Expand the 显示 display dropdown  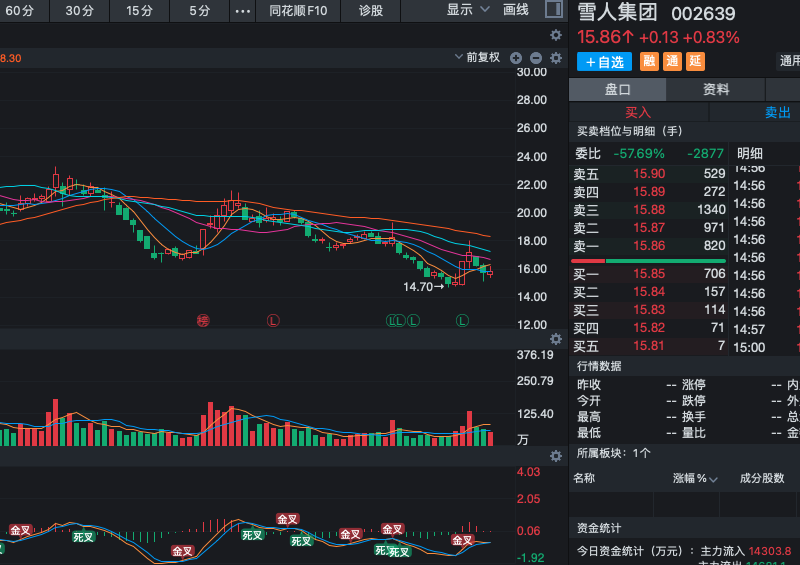tap(468, 10)
